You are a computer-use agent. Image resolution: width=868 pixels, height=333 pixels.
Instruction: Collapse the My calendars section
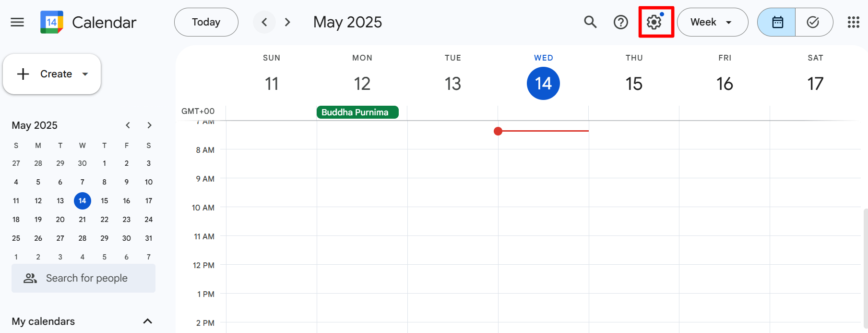point(147,321)
